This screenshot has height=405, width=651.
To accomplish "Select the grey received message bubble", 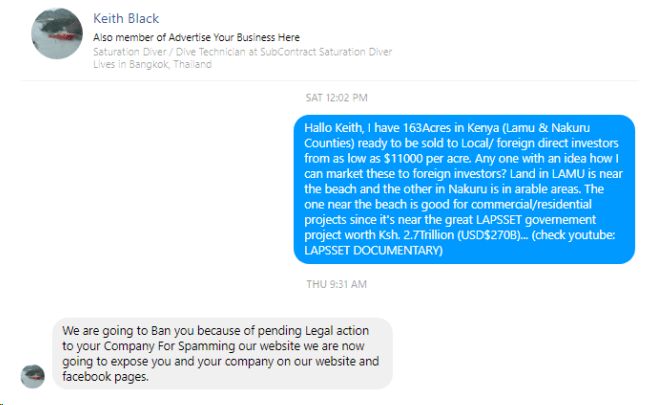I will 222,353.
